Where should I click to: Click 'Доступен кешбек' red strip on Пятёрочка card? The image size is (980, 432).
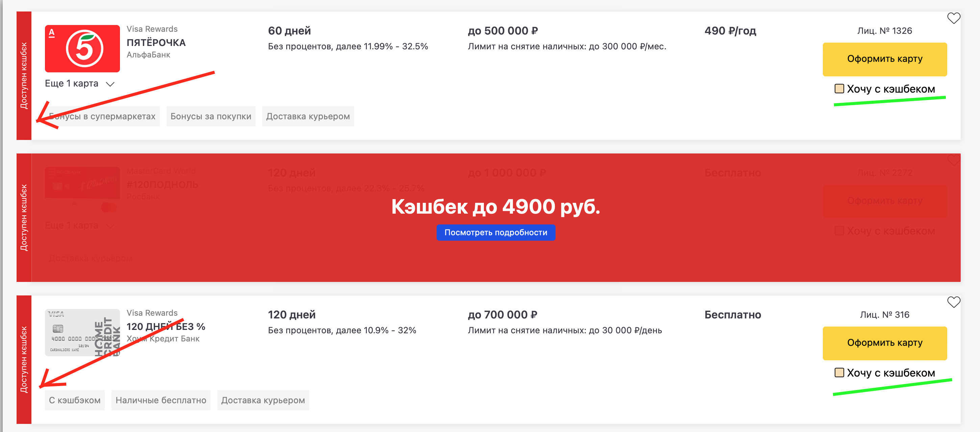[24, 76]
